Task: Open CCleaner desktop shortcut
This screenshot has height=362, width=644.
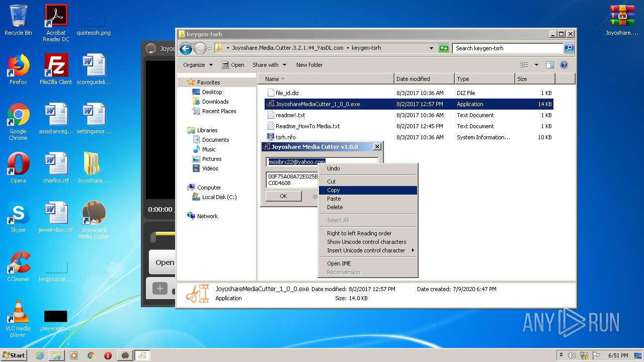Action: tap(18, 266)
